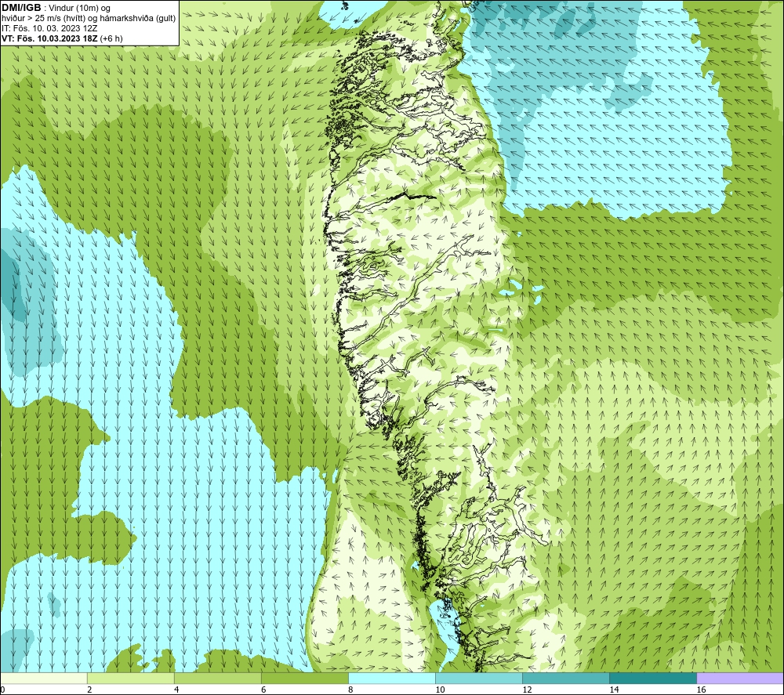Pick the light green 2–4 m/s swatch
Viewport: 784px width, 695px height.
[130, 678]
